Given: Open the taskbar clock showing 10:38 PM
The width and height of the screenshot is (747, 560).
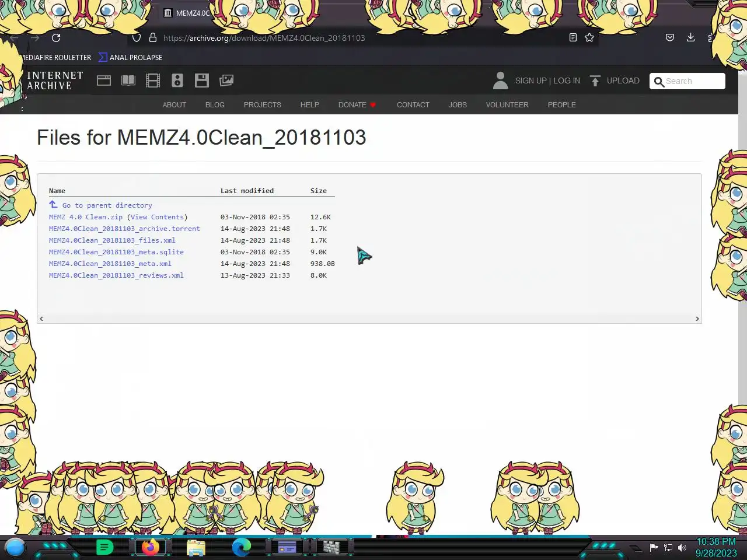Looking at the screenshot, I should (x=716, y=547).
